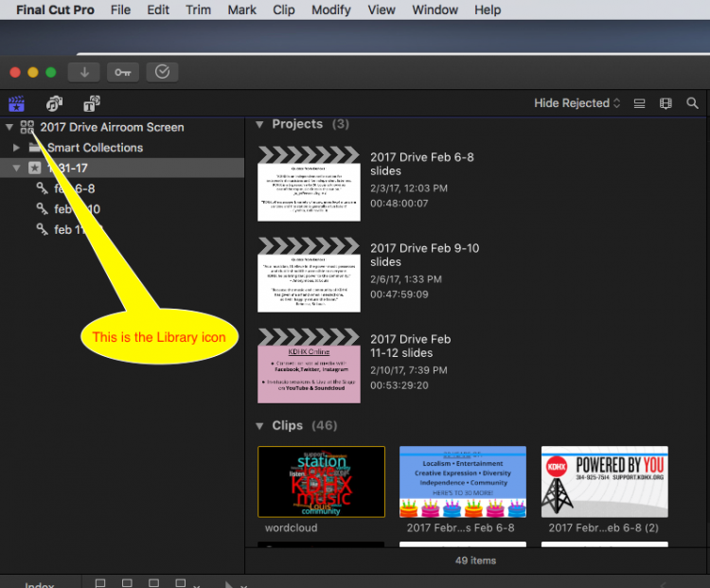Expand the Smart Collections folder

pos(16,148)
